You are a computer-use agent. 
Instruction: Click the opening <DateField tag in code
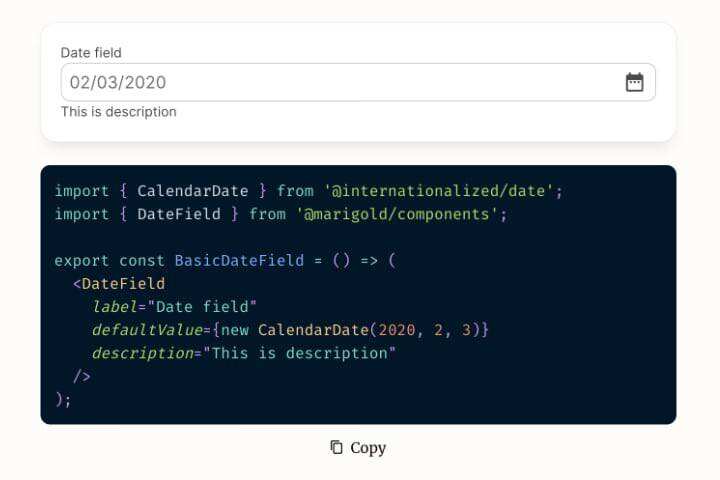(119, 283)
